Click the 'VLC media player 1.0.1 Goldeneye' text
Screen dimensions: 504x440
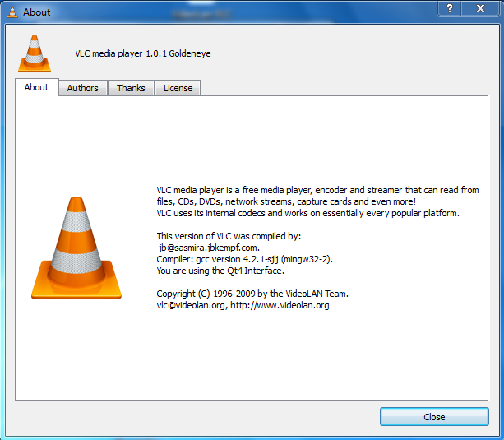[x=143, y=53]
